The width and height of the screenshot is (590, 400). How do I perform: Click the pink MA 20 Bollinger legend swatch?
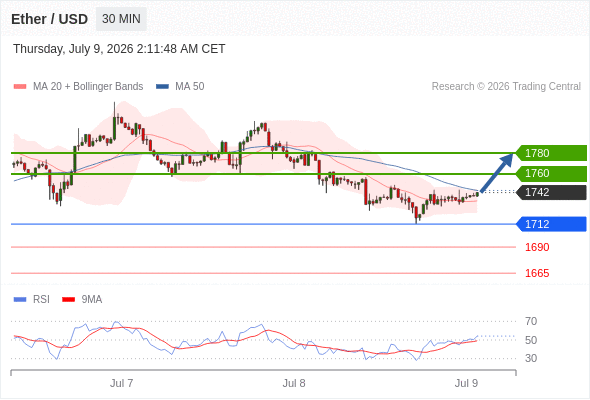(x=20, y=87)
